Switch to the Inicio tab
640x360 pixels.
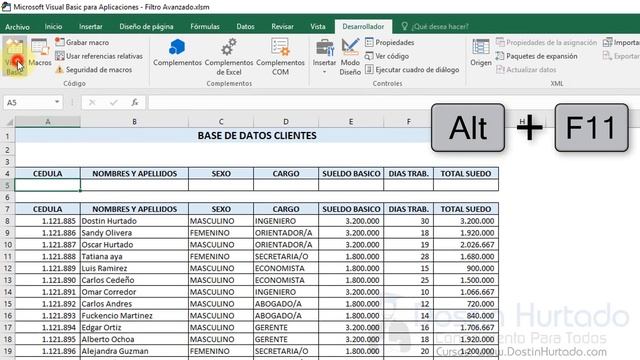click(53, 27)
